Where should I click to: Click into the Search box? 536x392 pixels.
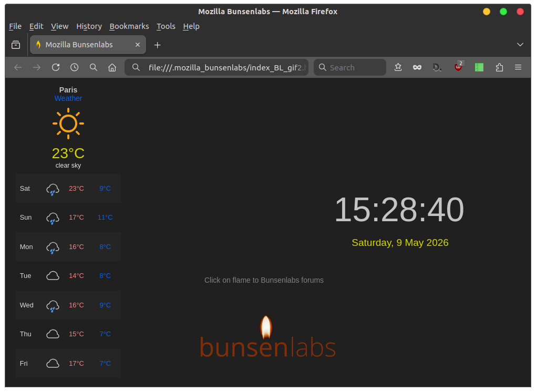tap(349, 67)
